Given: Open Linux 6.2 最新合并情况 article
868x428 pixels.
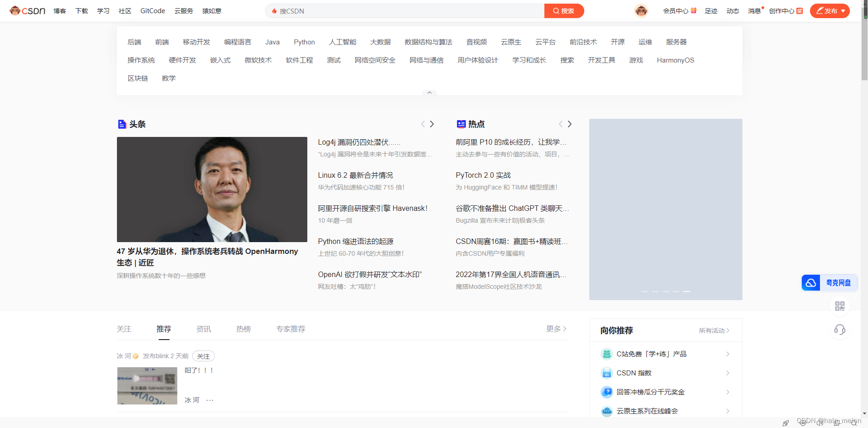Looking at the screenshot, I should coord(355,175).
